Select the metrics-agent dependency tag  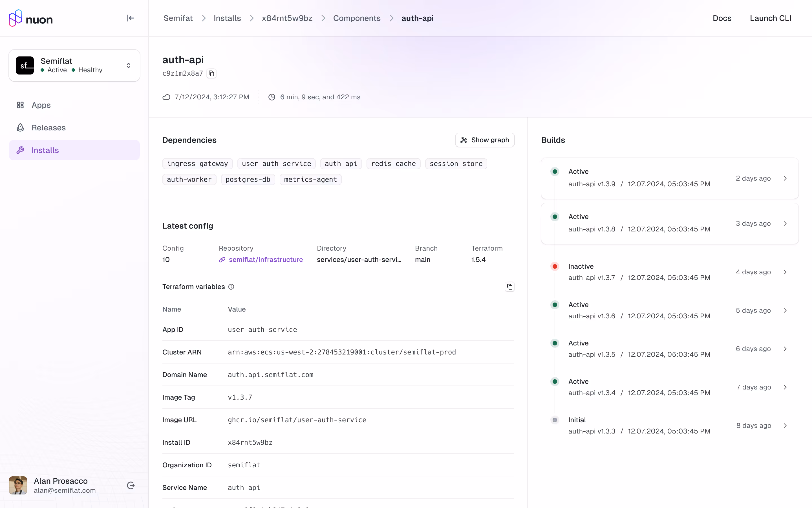click(x=310, y=179)
